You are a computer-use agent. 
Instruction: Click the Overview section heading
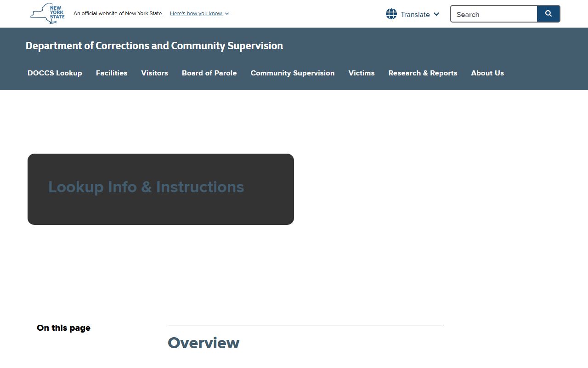[204, 343]
